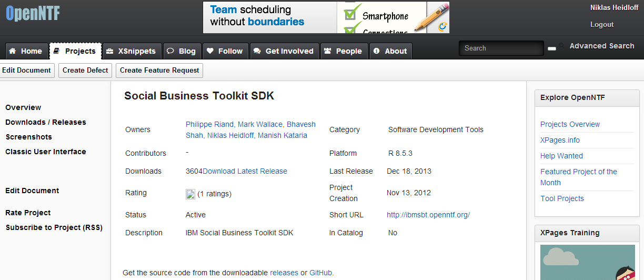The height and width of the screenshot is (280, 644).
Task: Click the description IBM Social Business Toolkit SDK
Action: pos(239,233)
